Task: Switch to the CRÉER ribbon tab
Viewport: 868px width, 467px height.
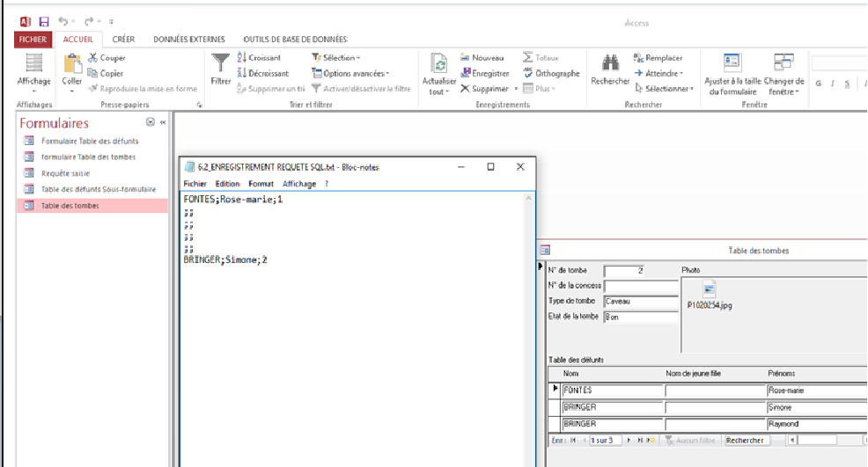Action: [123, 40]
